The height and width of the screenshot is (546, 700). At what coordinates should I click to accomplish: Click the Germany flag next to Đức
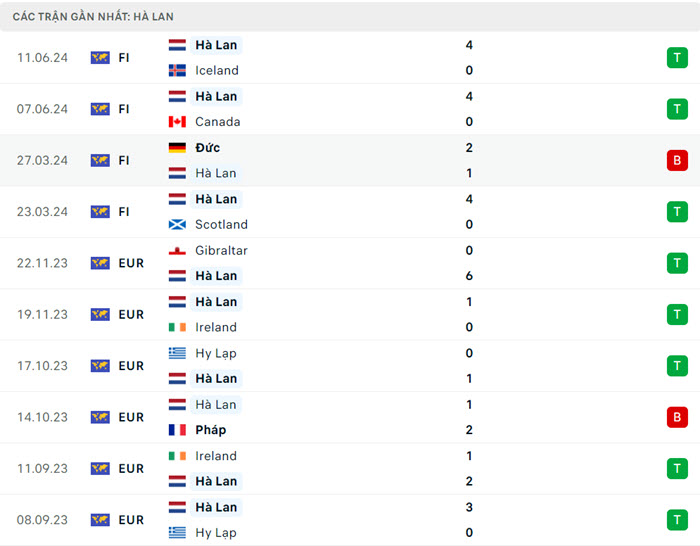[x=177, y=148]
